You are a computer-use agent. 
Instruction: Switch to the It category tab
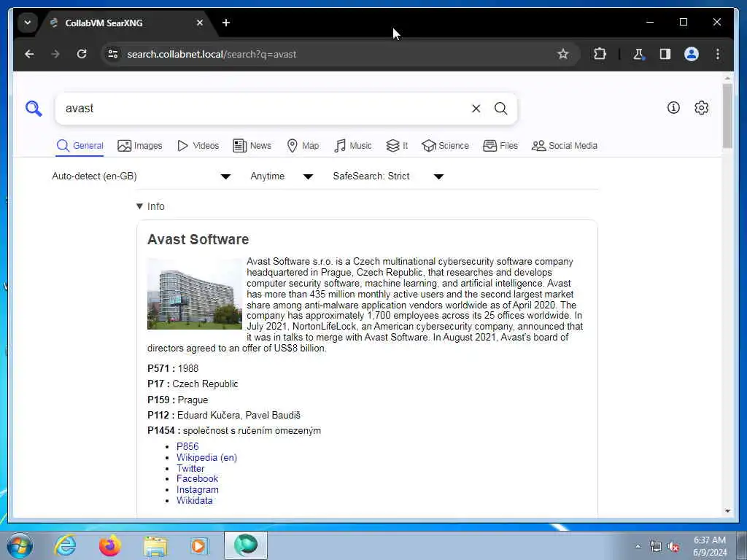coord(397,146)
